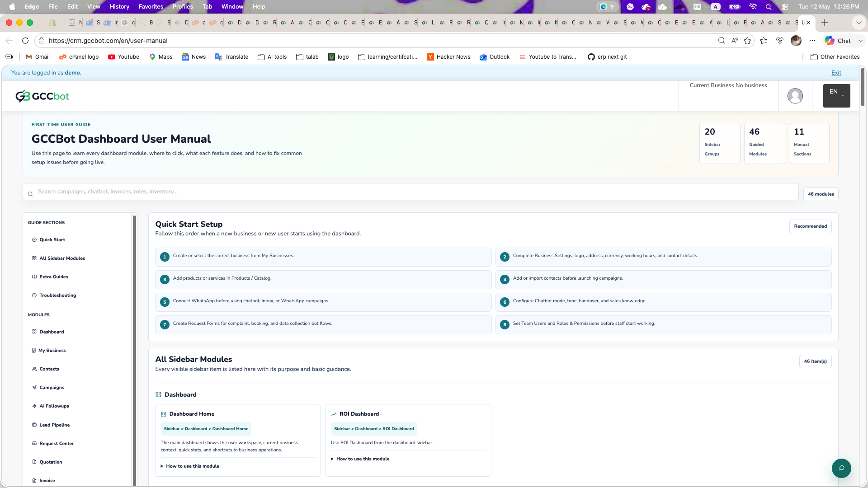This screenshot has width=868, height=488.
Task: Click the GCCbot logo
Action: point(42,96)
